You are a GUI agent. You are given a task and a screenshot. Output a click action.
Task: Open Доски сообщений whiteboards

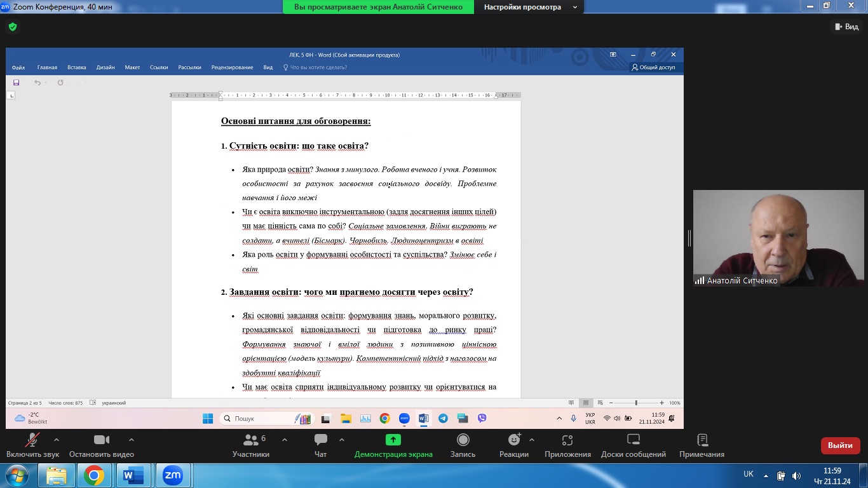click(633, 440)
